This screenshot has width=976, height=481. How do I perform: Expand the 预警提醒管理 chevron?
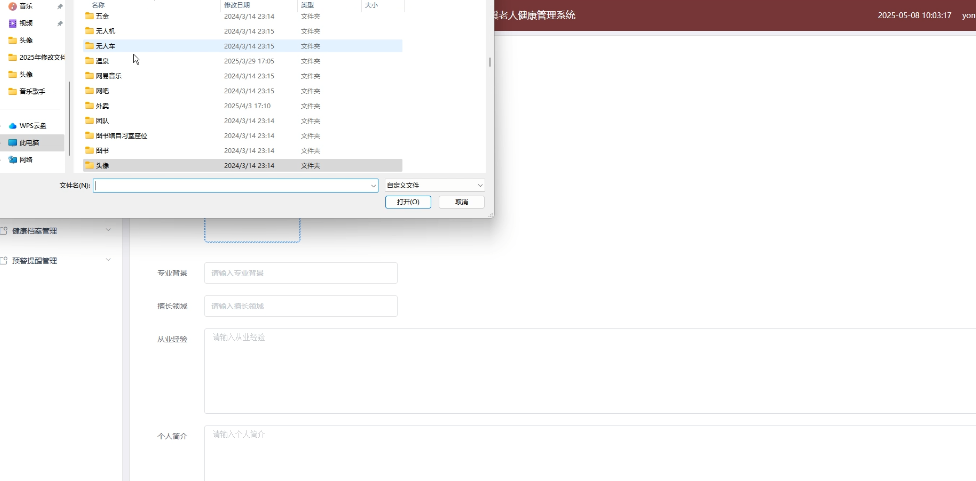(x=108, y=259)
